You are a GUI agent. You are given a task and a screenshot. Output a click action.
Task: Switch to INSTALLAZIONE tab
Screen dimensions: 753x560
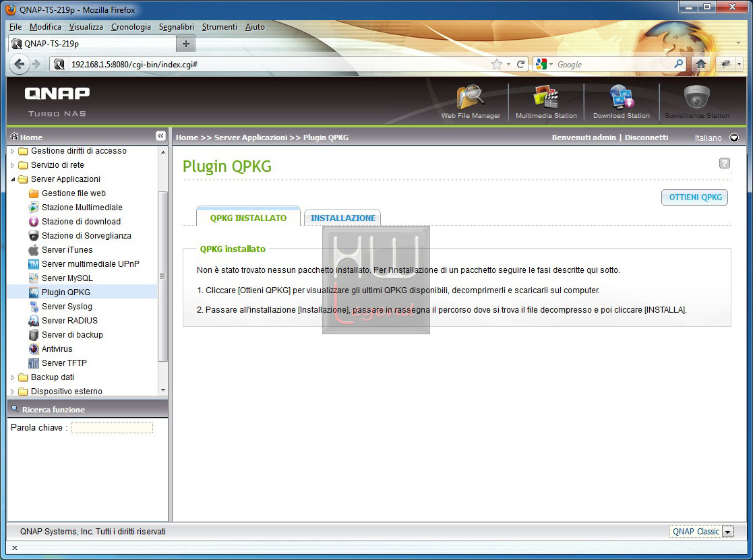tap(343, 218)
